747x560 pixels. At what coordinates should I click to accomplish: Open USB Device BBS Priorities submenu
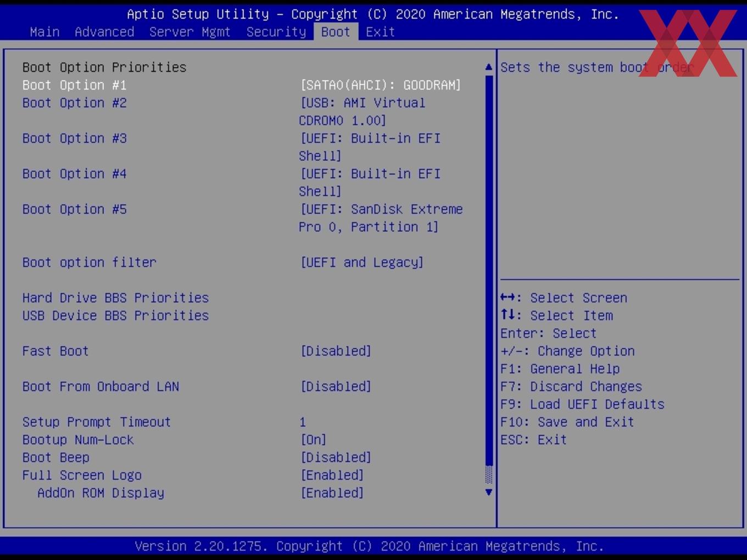click(x=116, y=316)
